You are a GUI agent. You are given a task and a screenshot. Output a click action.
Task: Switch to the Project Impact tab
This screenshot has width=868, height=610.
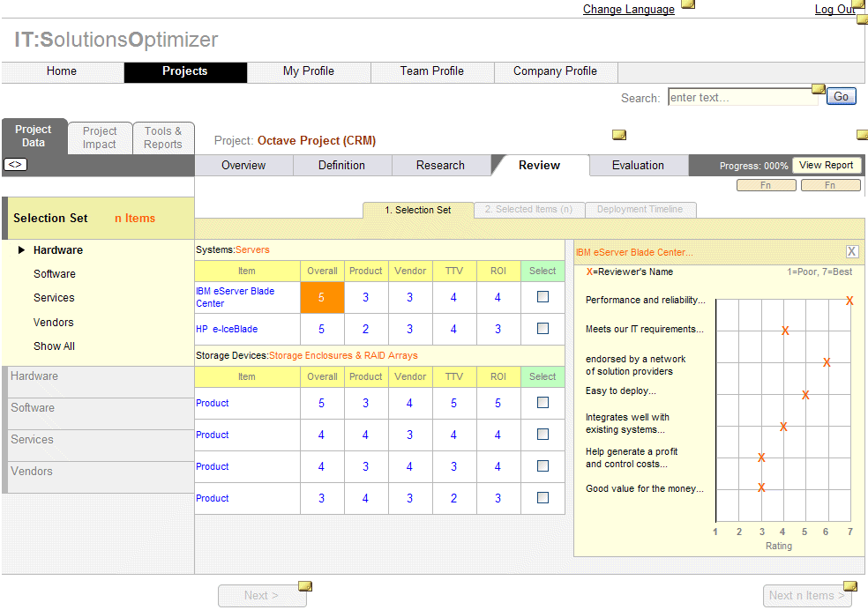[x=100, y=138]
